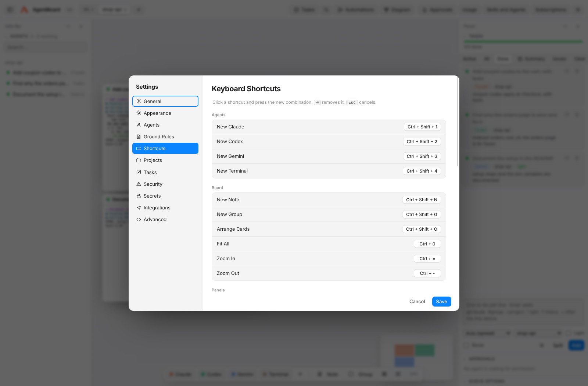Viewport: 588px width, 386px height.
Task: Click the Projects folder icon
Action: click(139, 160)
